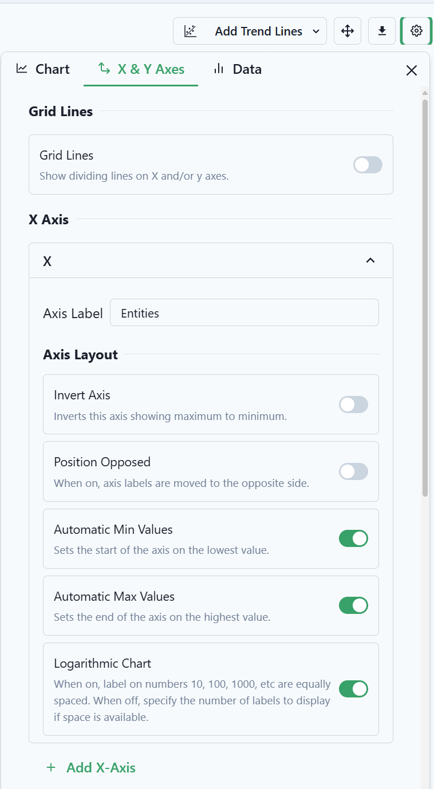The height and width of the screenshot is (789, 434).
Task: Open the settings gear icon
Action: [416, 31]
